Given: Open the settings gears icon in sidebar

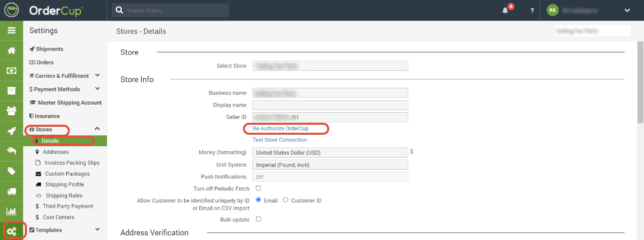Looking at the screenshot, I should pyautogui.click(x=11, y=231).
